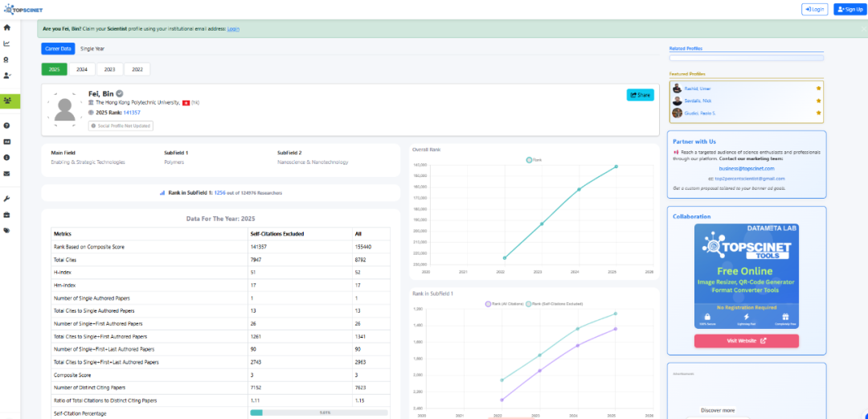Click the H-Index metric label
This screenshot has width=868, height=419.
[x=64, y=272]
